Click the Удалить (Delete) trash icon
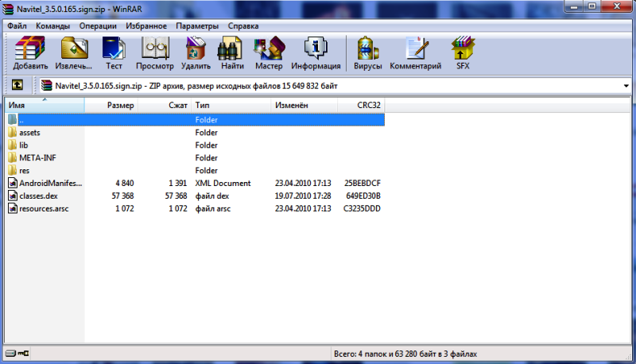Image resolution: width=636 pixels, height=364 pixels. (x=196, y=53)
